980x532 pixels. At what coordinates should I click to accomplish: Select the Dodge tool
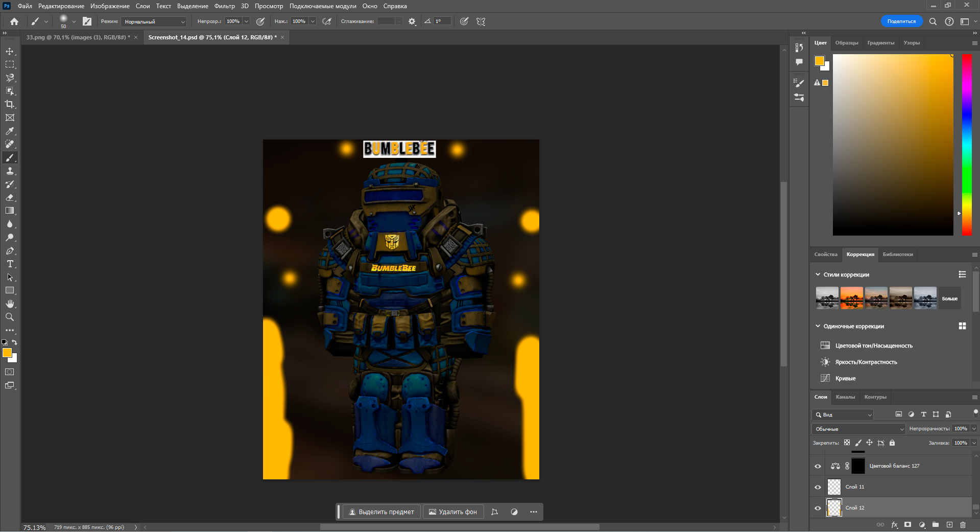[10, 237]
